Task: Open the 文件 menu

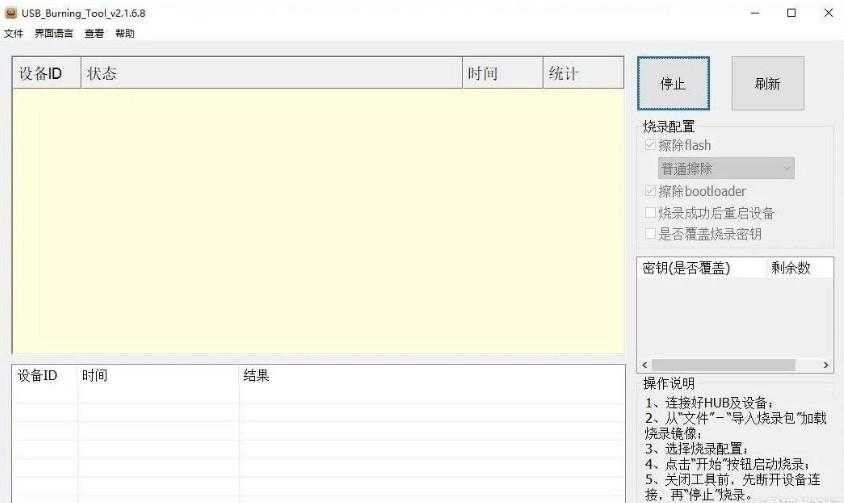Action: pyautogui.click(x=13, y=33)
